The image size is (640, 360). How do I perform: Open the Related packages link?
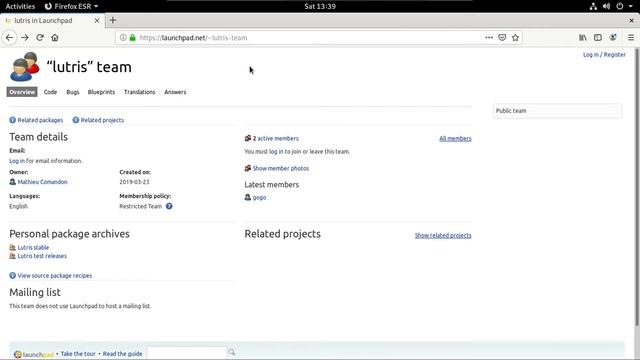(x=40, y=120)
